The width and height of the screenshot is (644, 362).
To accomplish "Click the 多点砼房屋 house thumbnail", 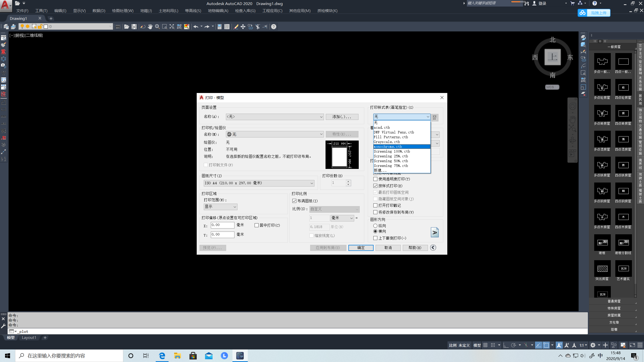I will pyautogui.click(x=602, y=87).
